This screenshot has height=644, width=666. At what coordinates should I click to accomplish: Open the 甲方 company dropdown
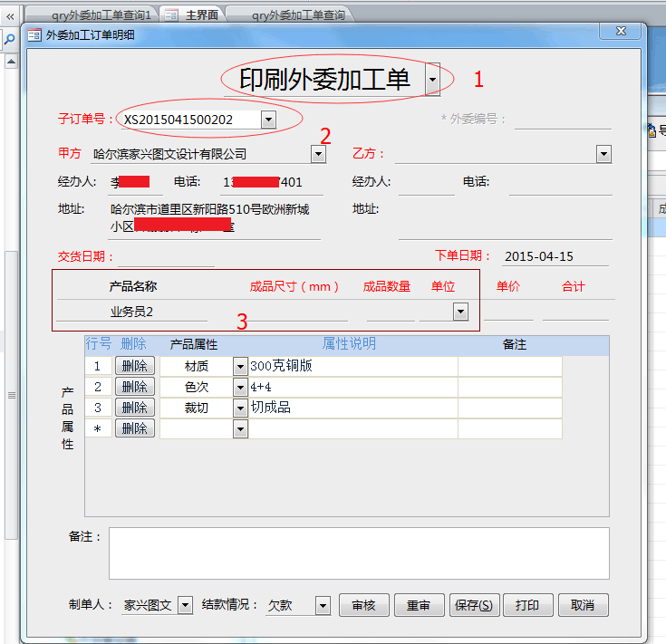pyautogui.click(x=318, y=155)
